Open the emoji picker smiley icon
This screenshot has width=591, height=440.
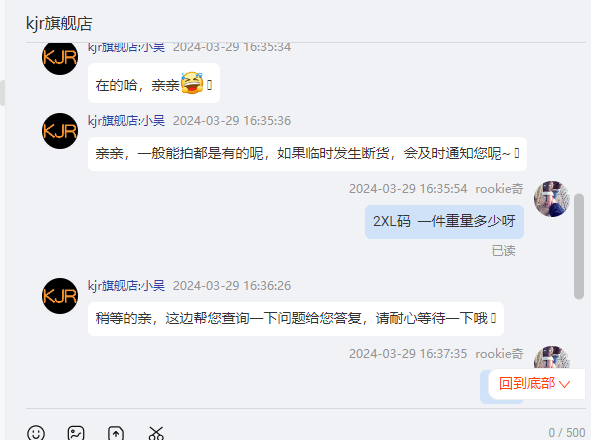pos(36,433)
